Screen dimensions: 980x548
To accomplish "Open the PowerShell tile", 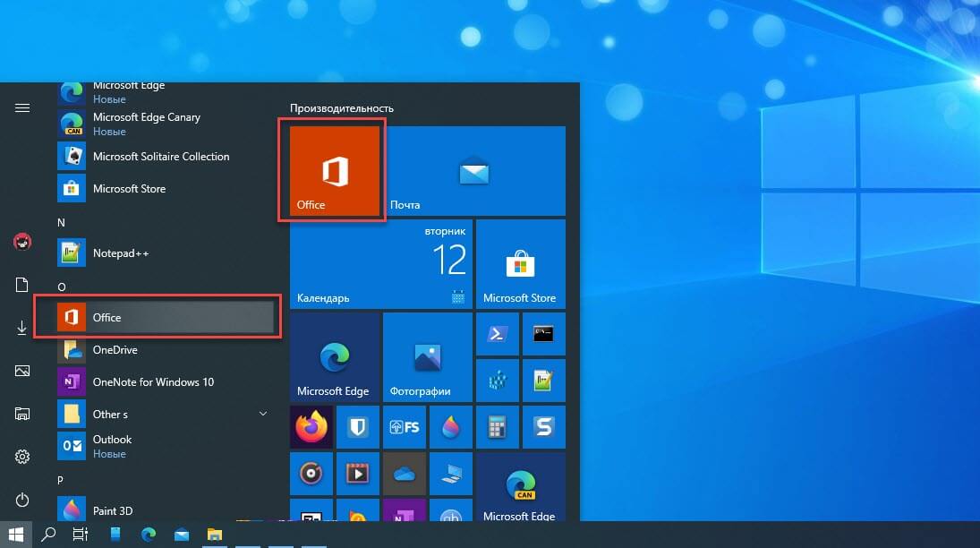I will [x=497, y=334].
